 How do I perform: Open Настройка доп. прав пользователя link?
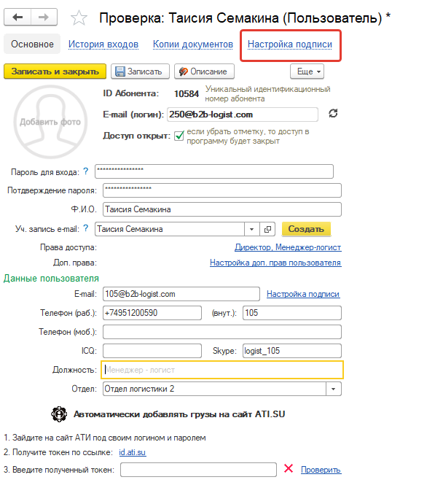click(275, 263)
